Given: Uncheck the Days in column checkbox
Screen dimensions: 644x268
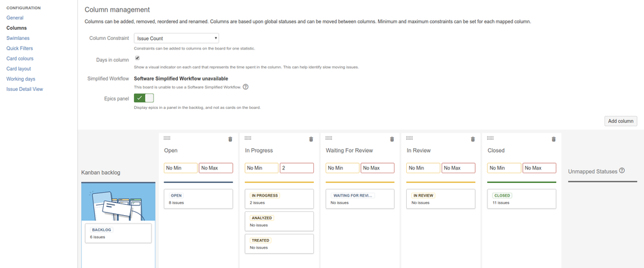Looking at the screenshot, I should pyautogui.click(x=137, y=58).
